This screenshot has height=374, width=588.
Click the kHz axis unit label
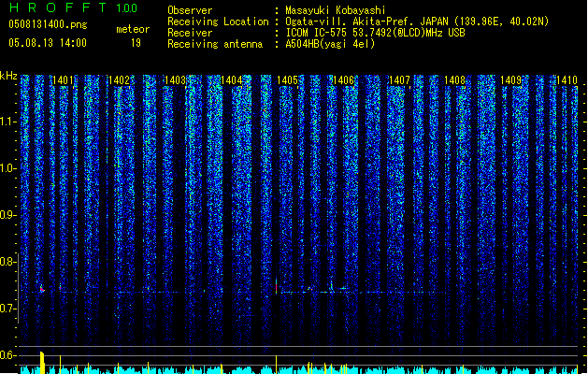8,76
